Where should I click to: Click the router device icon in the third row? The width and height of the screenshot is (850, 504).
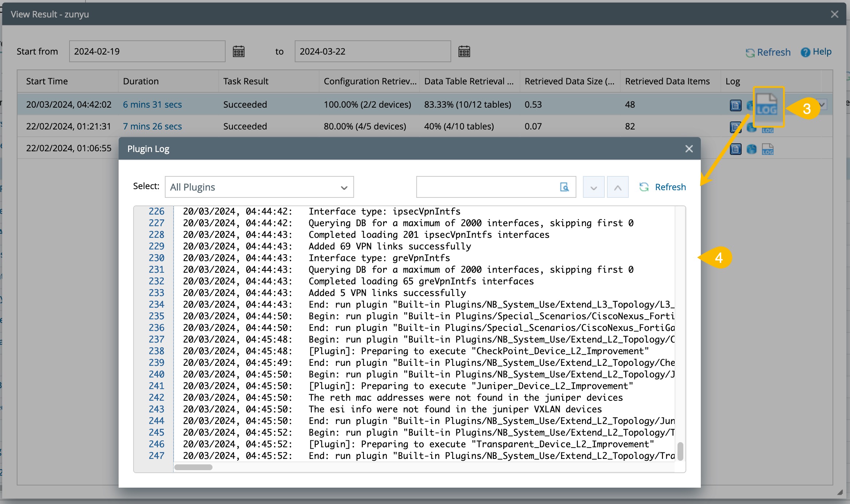(751, 149)
